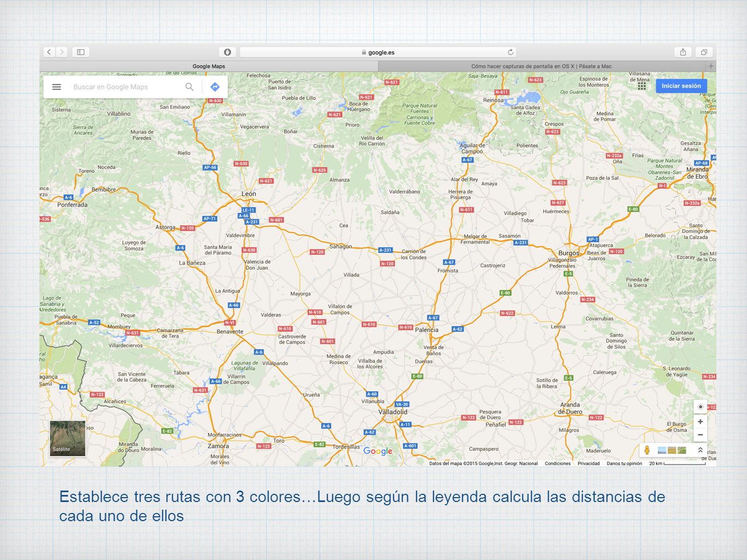Click the Tordesillas town label
This screenshot has height=560, width=747.
[346, 447]
